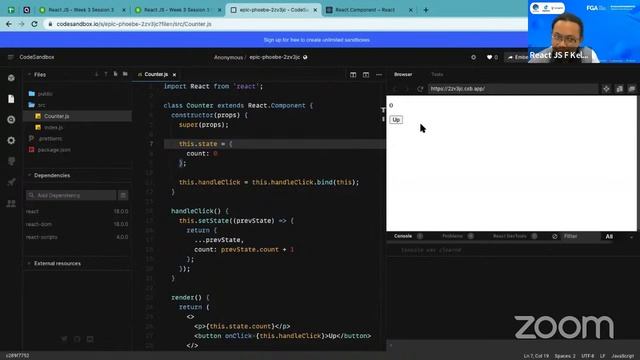Select the React DevTools tab
640x360 pixels.
coord(509,236)
